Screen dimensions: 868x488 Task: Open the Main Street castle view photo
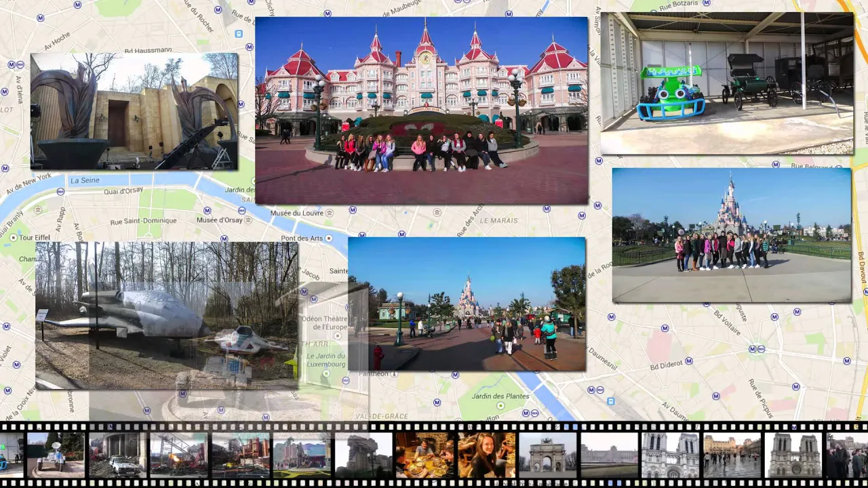pyautogui.click(x=467, y=304)
